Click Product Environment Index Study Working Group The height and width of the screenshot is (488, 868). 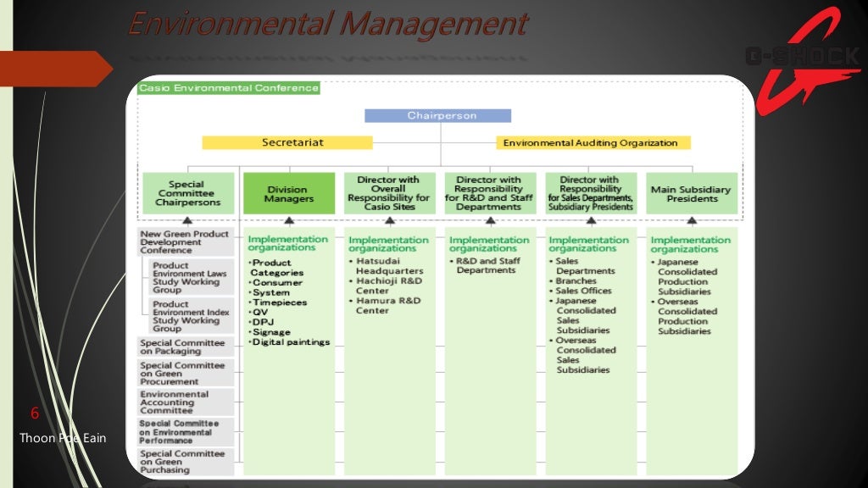[192, 316]
